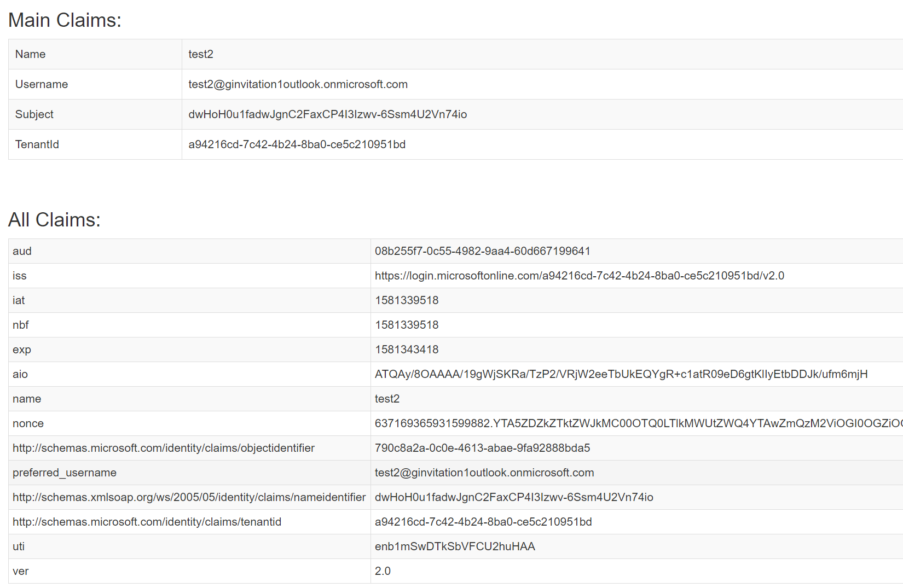Select the iat timestamp value
The image size is (903, 588).
(x=407, y=300)
